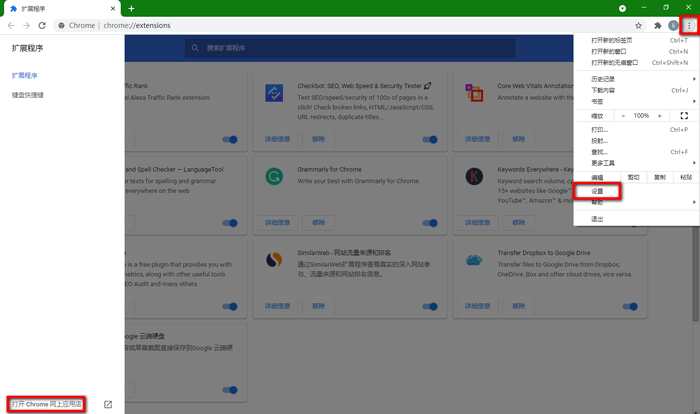Disable the Alexa Traffic Rank extension toggle
This screenshot has width=700, height=414.
[x=230, y=139]
